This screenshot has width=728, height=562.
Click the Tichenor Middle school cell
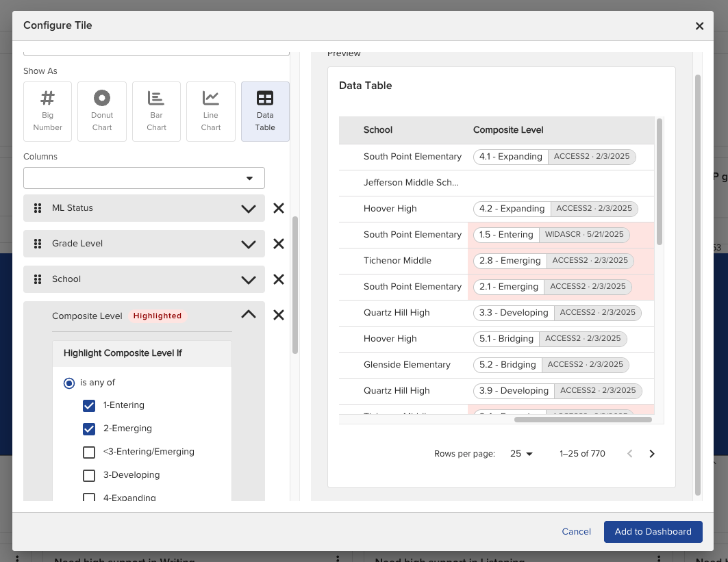(x=397, y=261)
